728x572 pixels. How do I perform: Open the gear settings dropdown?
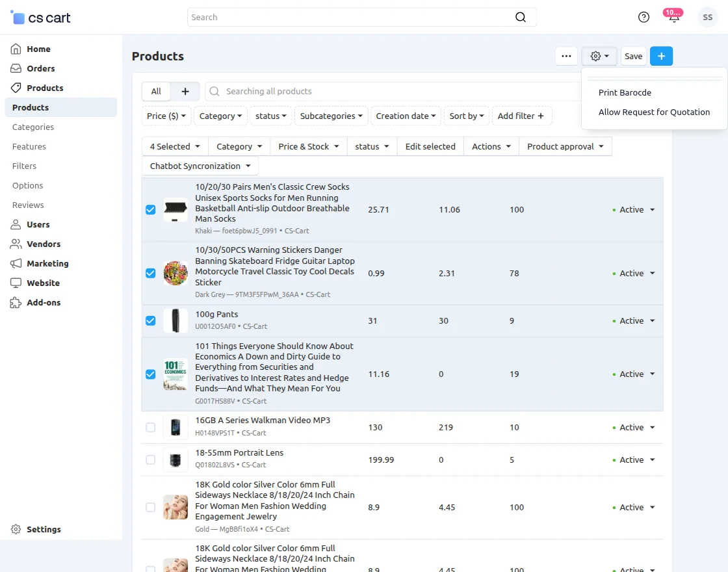(x=599, y=57)
